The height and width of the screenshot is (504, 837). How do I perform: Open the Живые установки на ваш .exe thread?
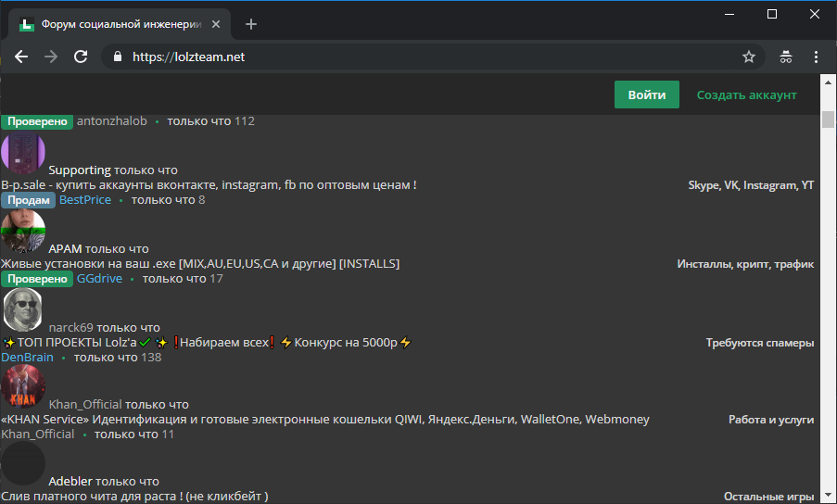coord(200,263)
